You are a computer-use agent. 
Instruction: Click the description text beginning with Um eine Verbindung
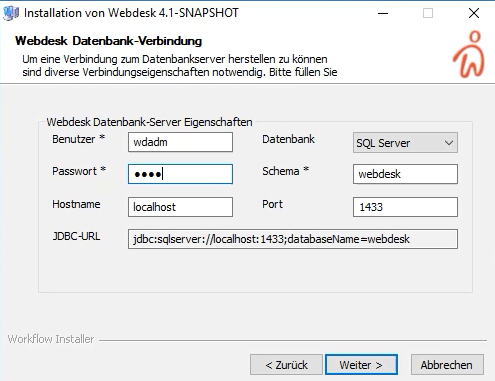[180, 66]
